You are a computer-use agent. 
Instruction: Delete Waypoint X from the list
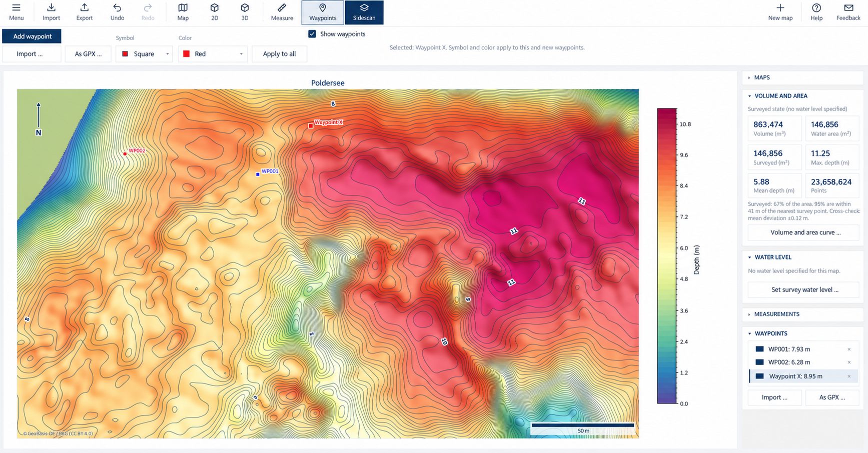[x=849, y=376]
